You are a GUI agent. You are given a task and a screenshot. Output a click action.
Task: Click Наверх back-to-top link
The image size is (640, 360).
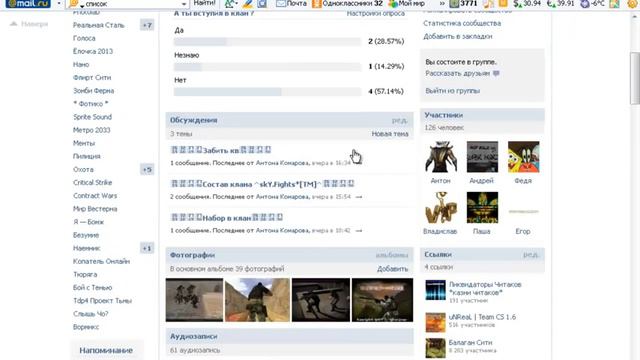pos(29,24)
